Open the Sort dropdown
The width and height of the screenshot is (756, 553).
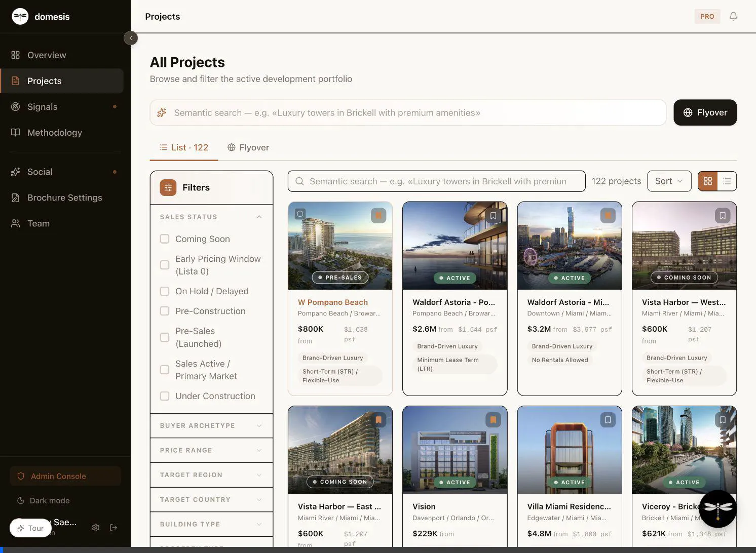(x=669, y=181)
